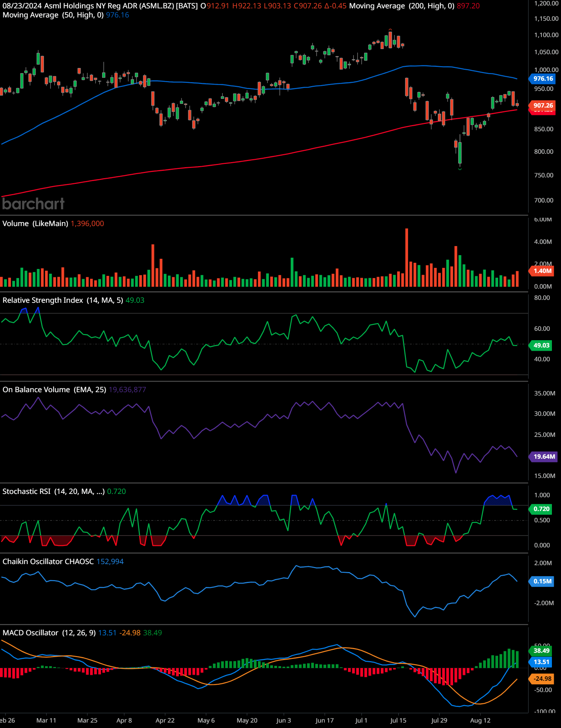This screenshot has height=728, width=561.
Task: Click the 750.00 price axis label
Action: click(x=544, y=175)
